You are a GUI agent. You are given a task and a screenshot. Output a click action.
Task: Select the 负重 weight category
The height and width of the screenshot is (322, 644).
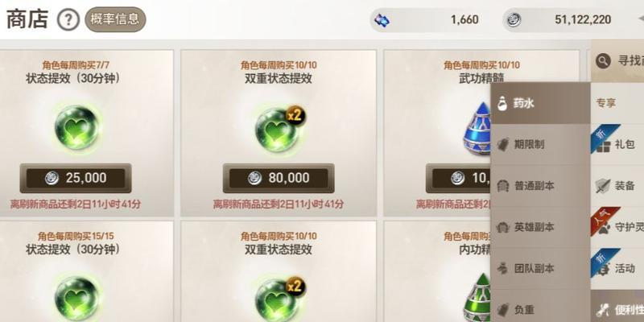coord(540,308)
